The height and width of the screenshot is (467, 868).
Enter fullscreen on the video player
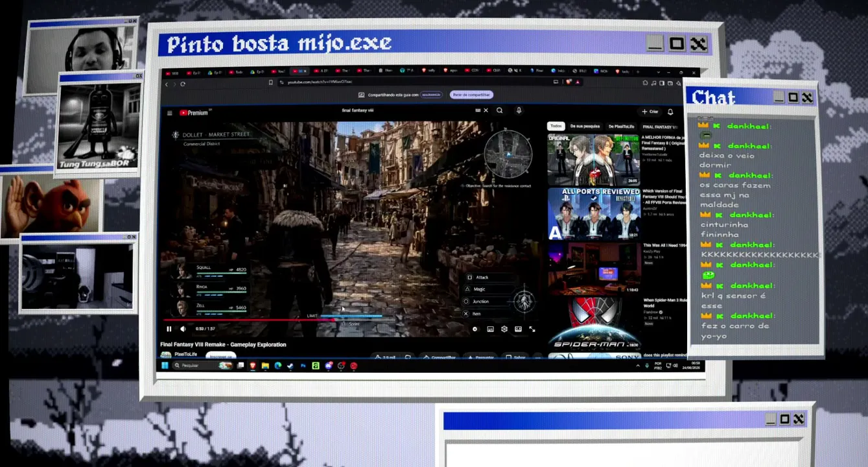click(x=532, y=329)
